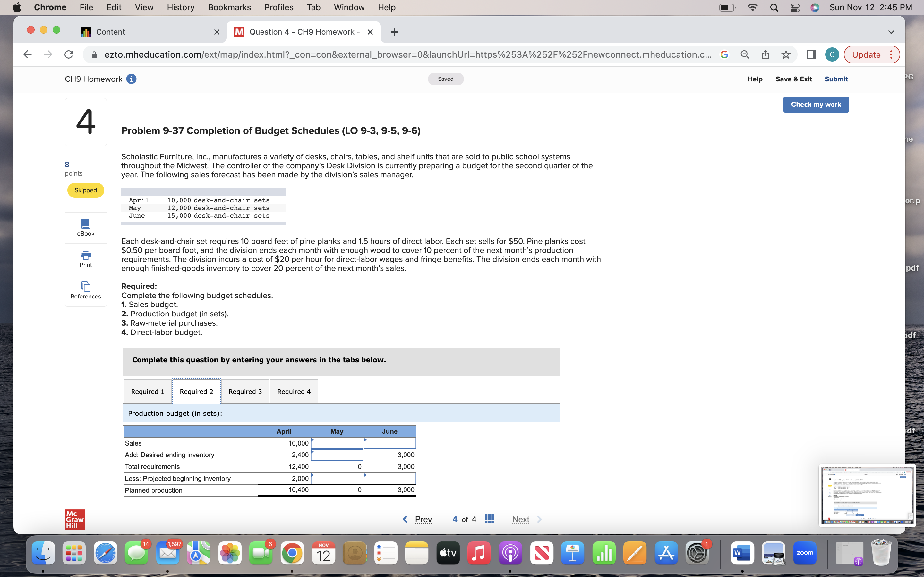Bookmark the page using the star icon
924x577 pixels.
point(786,54)
